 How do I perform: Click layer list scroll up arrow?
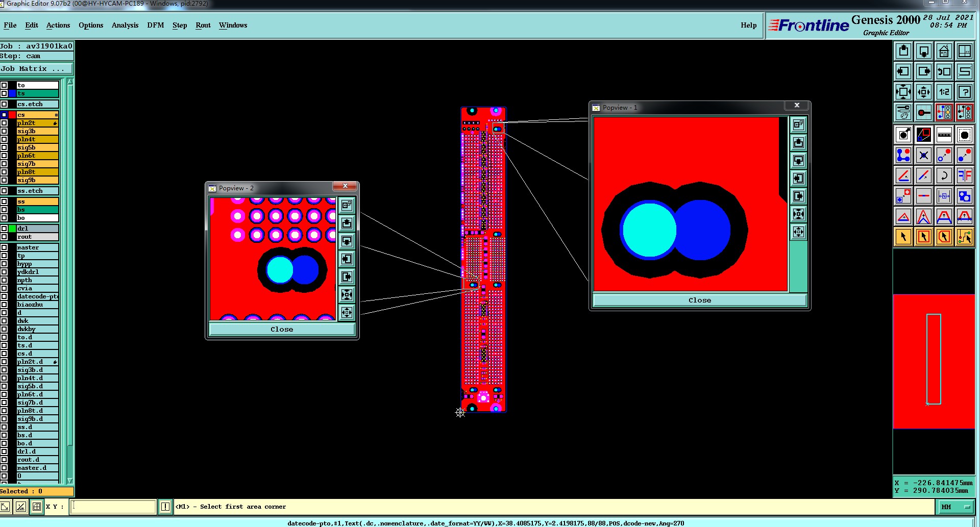click(x=70, y=82)
